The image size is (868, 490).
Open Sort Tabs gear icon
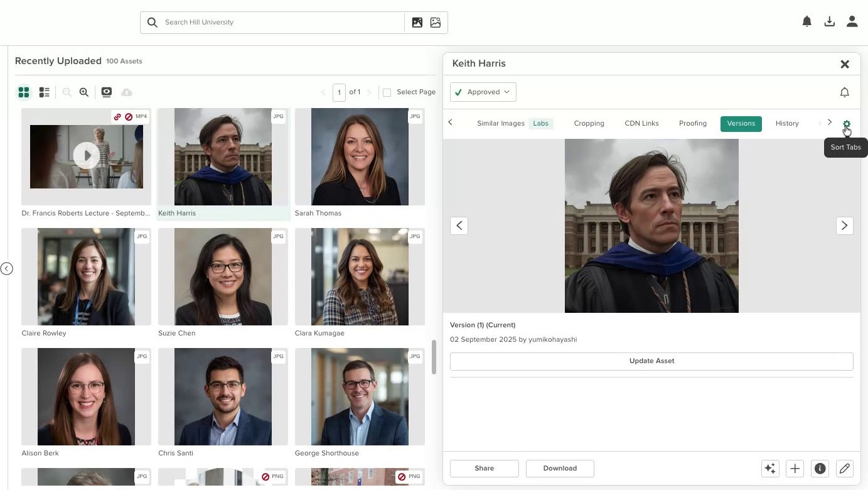tap(846, 124)
